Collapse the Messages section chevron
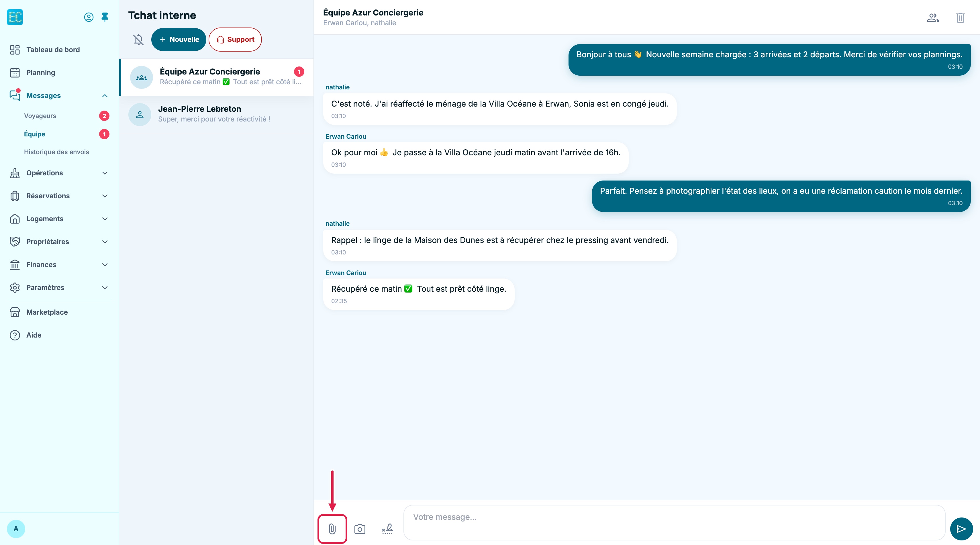This screenshot has height=545, width=980. [x=105, y=96]
